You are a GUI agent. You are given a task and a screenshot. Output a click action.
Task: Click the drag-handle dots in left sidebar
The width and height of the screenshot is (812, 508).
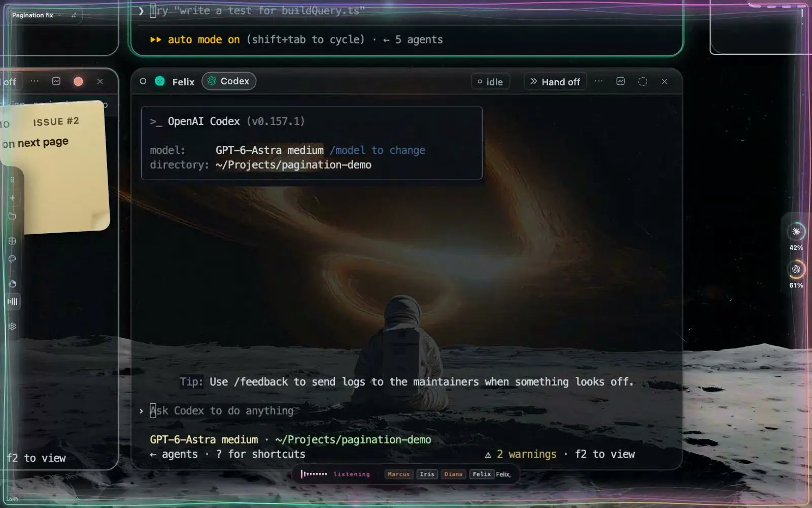click(12, 179)
